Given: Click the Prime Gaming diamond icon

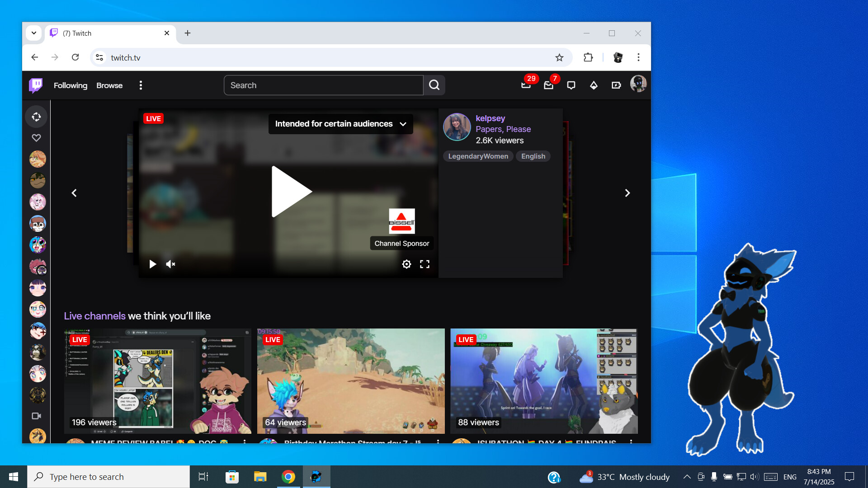Looking at the screenshot, I should [593, 85].
